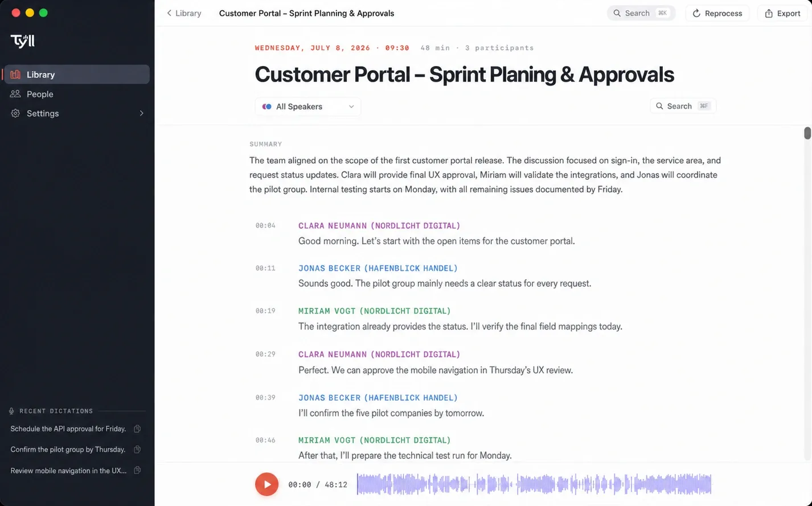The width and height of the screenshot is (812, 506).
Task: Select the 'Confirm the pilot group by Thursday.' dictation
Action: pos(68,450)
